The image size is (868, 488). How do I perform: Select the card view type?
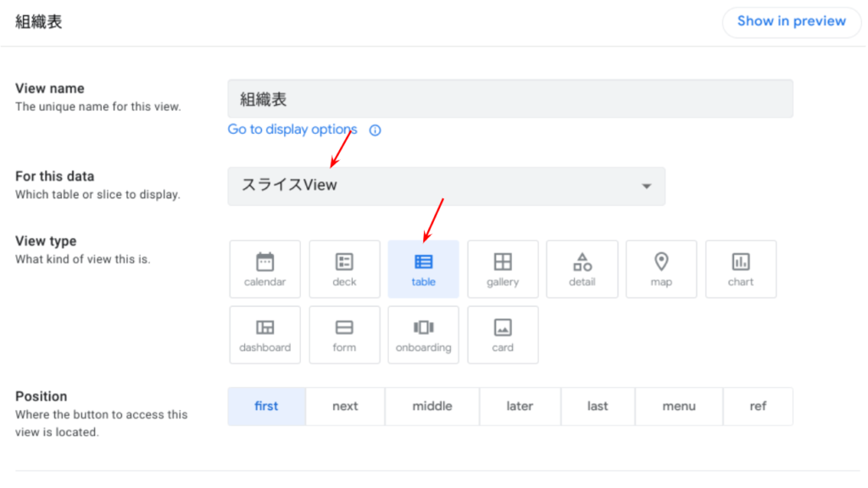pyautogui.click(x=503, y=335)
